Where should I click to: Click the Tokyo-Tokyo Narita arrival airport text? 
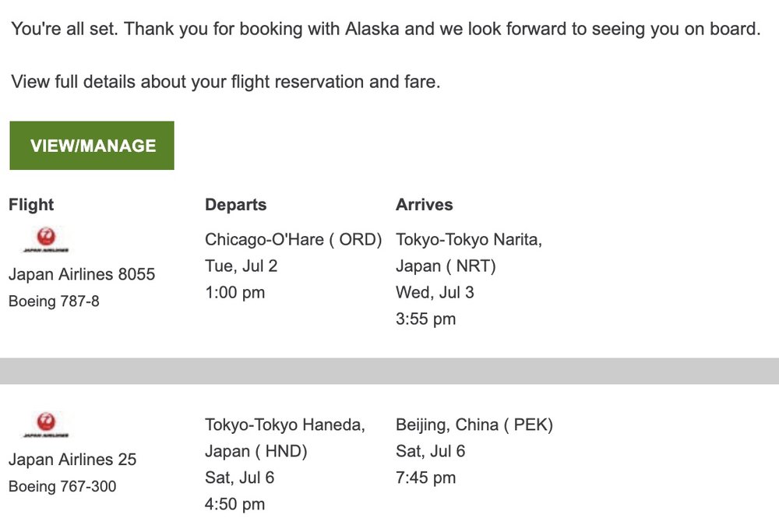pos(468,240)
